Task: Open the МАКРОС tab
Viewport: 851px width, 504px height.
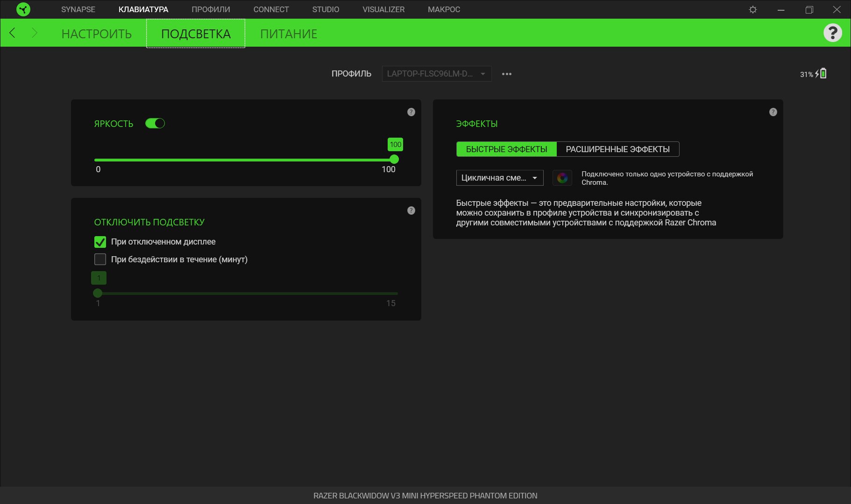Action: [444, 9]
